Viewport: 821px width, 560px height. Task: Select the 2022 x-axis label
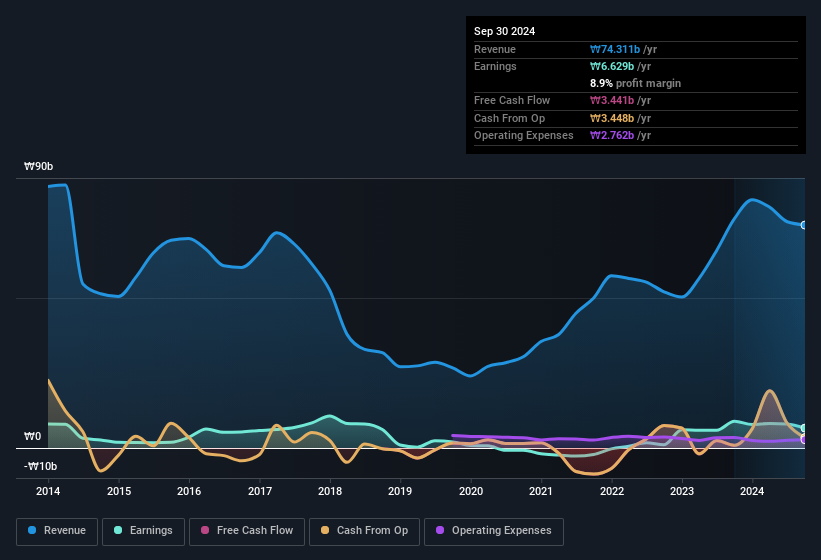pyautogui.click(x=612, y=491)
